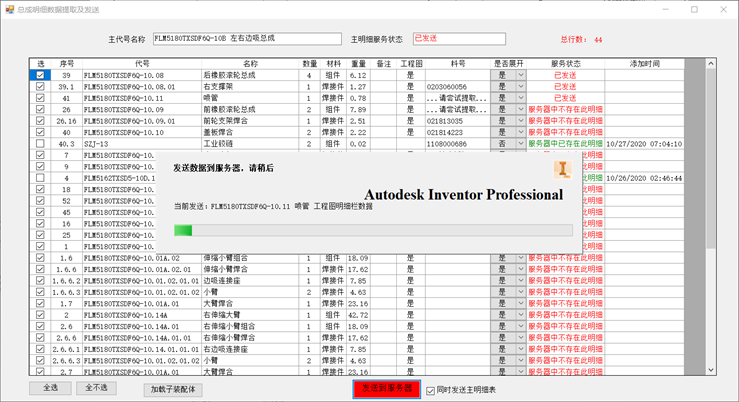Uncheck the checkbox for row 2.6.6.3
This screenshot has width=739, height=402.
40,360
